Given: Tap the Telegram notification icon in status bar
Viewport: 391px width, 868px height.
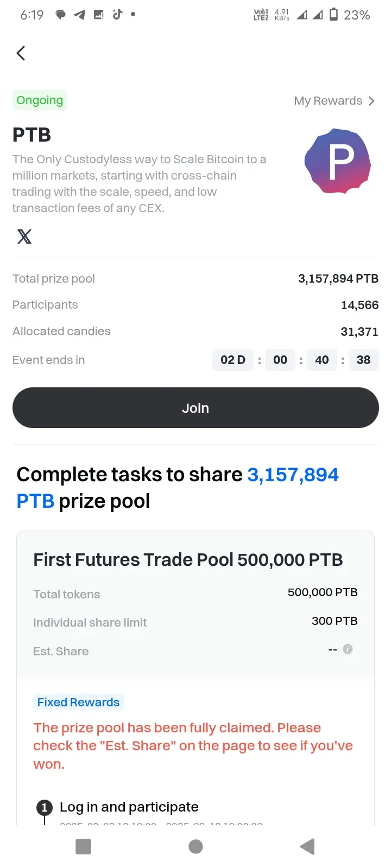Looking at the screenshot, I should [80, 15].
